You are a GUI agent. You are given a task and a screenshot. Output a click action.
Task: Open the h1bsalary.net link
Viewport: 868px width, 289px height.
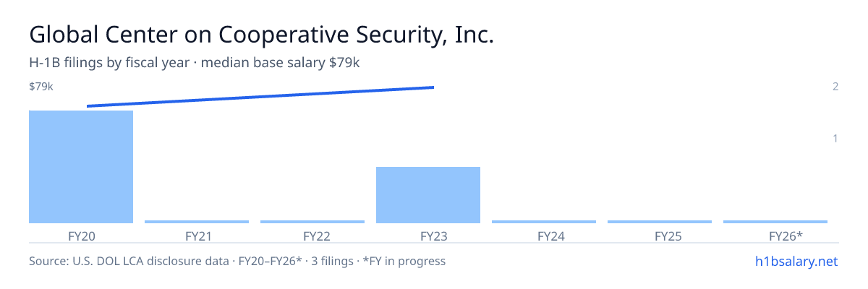(x=797, y=261)
